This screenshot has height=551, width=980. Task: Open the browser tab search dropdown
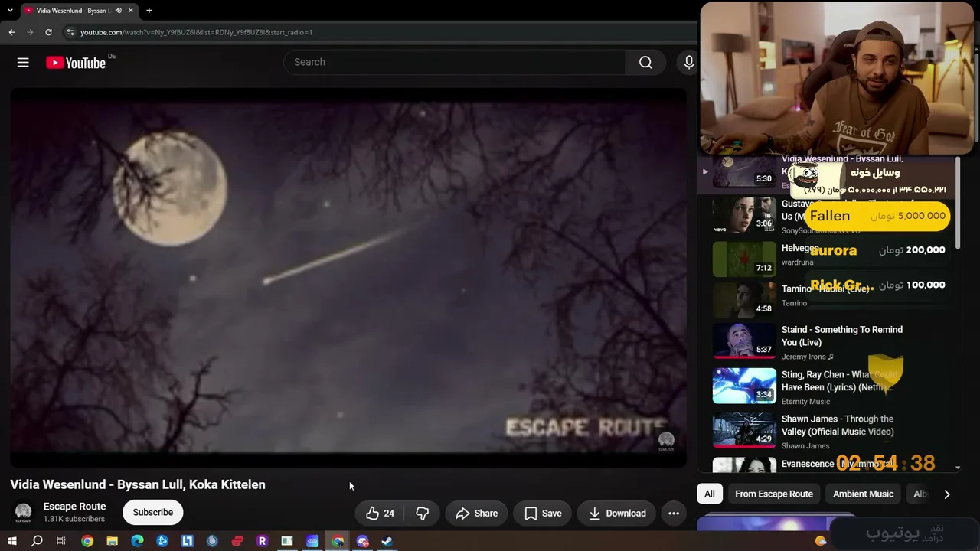(x=10, y=11)
